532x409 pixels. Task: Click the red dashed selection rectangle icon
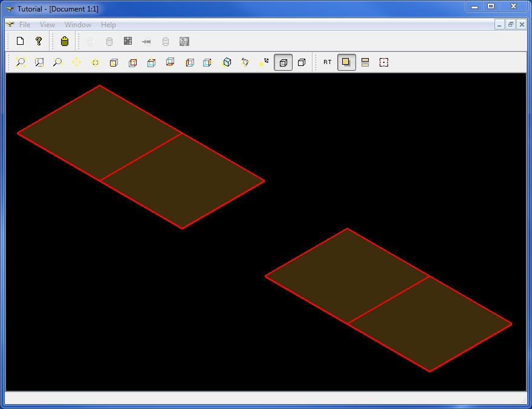pyautogui.click(x=384, y=62)
